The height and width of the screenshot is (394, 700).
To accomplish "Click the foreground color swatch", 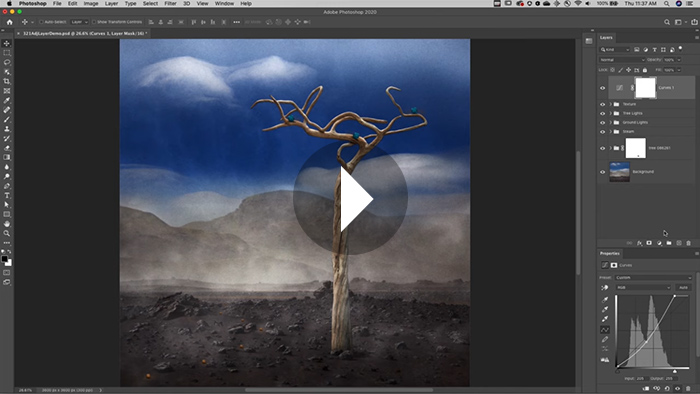I will point(4,259).
